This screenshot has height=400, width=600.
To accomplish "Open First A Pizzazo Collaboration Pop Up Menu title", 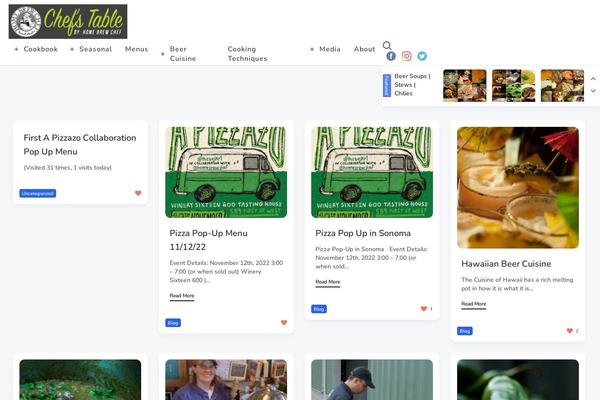I will coord(80,145).
